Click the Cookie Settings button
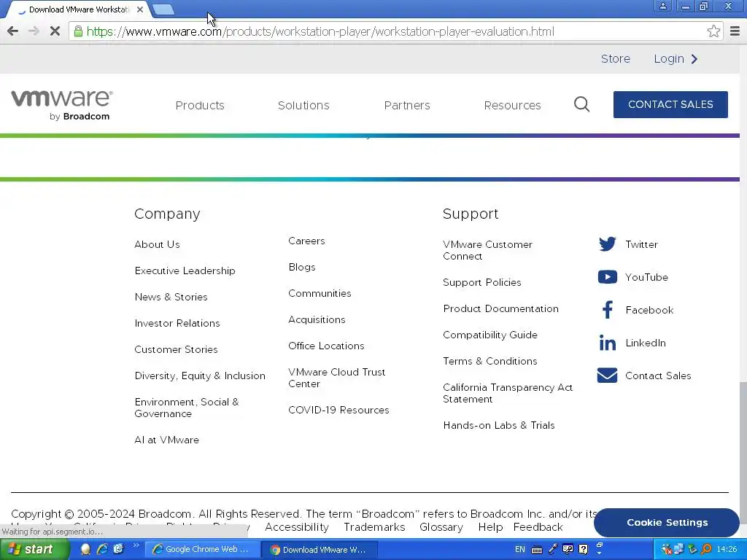This screenshot has width=747, height=560. click(667, 522)
